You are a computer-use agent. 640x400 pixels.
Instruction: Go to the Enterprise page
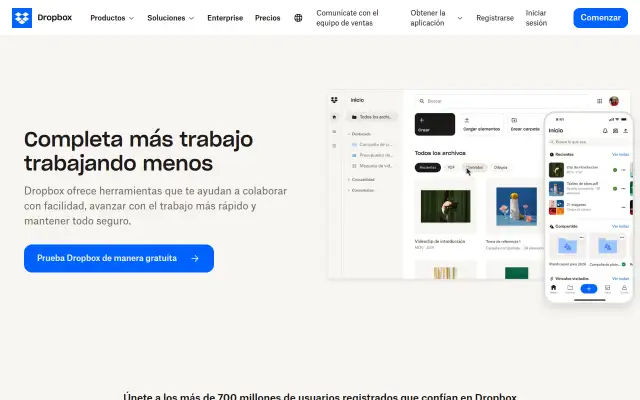(x=225, y=18)
